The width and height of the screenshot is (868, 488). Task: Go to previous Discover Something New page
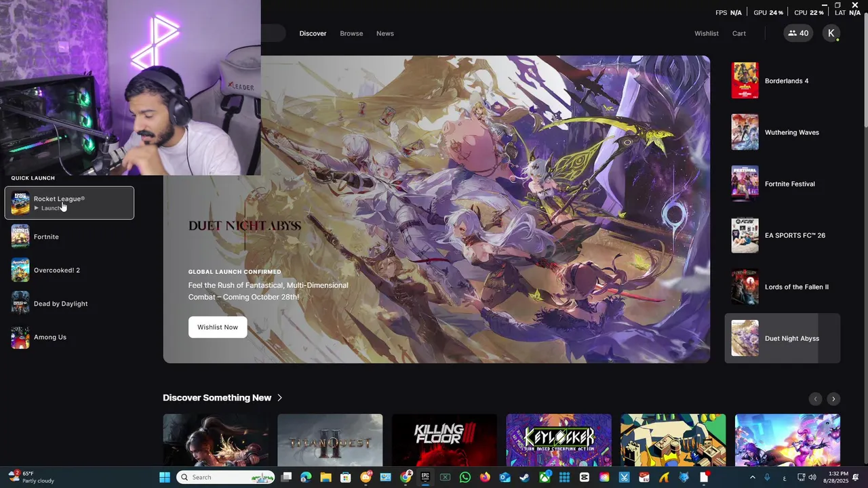(x=816, y=399)
